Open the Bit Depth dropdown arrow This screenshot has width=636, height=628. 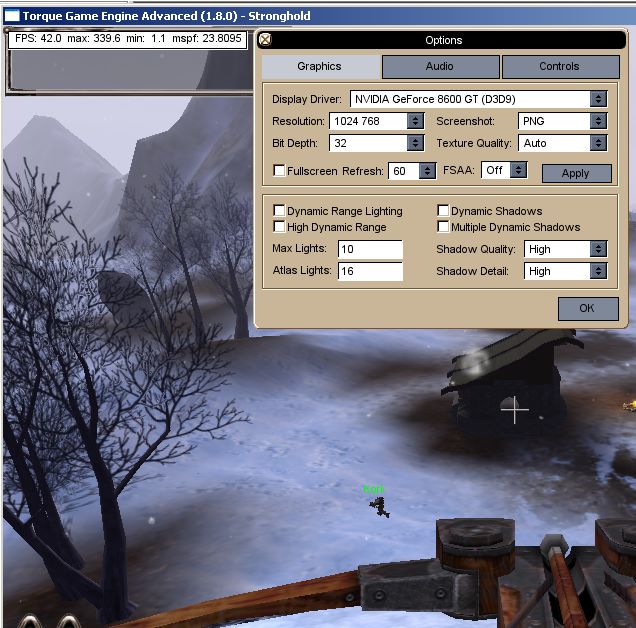click(415, 143)
